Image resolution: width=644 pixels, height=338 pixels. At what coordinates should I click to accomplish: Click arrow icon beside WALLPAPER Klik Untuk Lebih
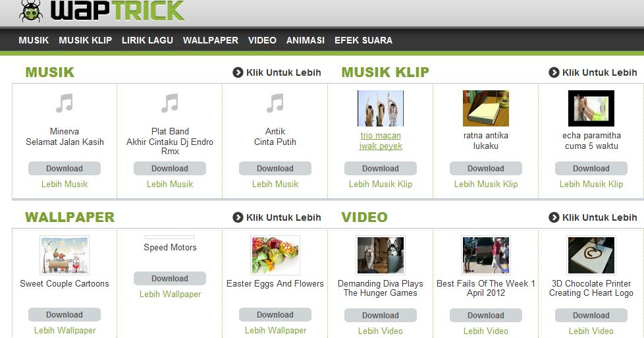(238, 217)
